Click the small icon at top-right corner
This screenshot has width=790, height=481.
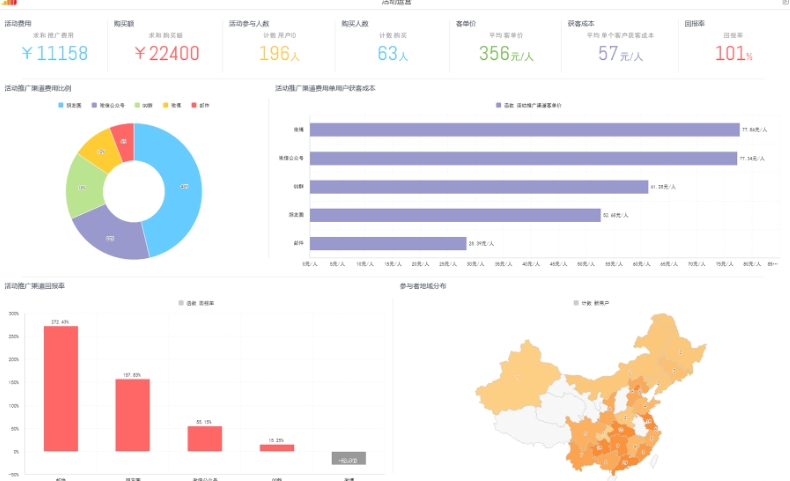coord(784,3)
